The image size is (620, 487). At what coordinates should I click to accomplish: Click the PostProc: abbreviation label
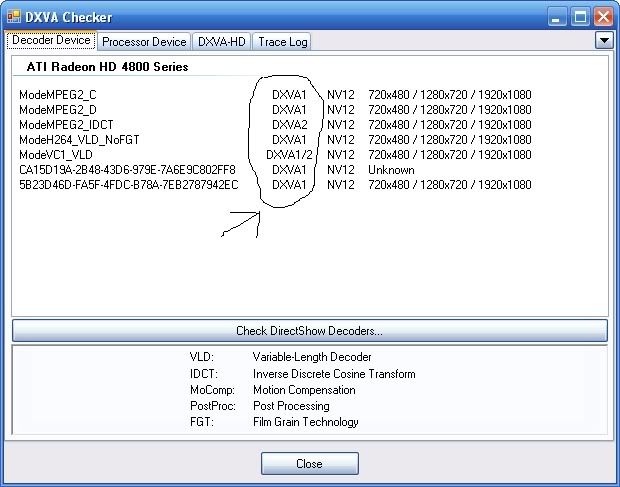click(213, 406)
